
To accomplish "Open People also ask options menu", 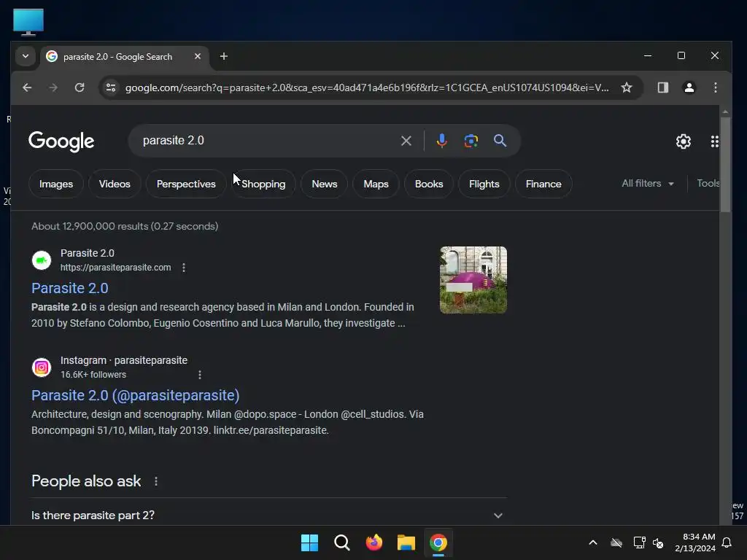I will [x=156, y=481].
